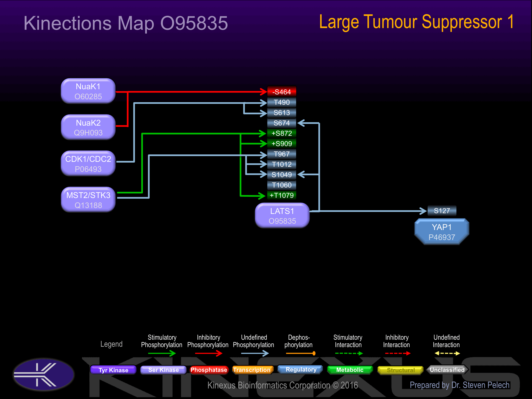Click Prepared by Dr. Steven Pelech text
The height and width of the screenshot is (399, 532).
coord(459,385)
